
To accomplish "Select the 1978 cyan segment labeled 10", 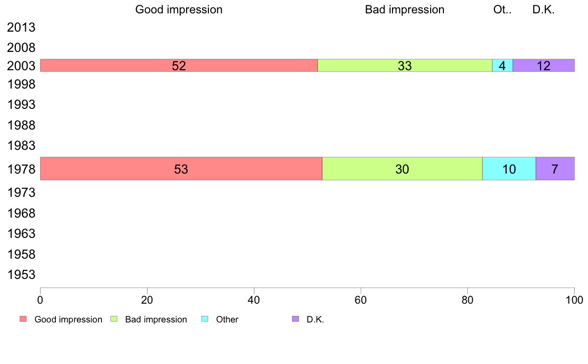I will tap(509, 169).
